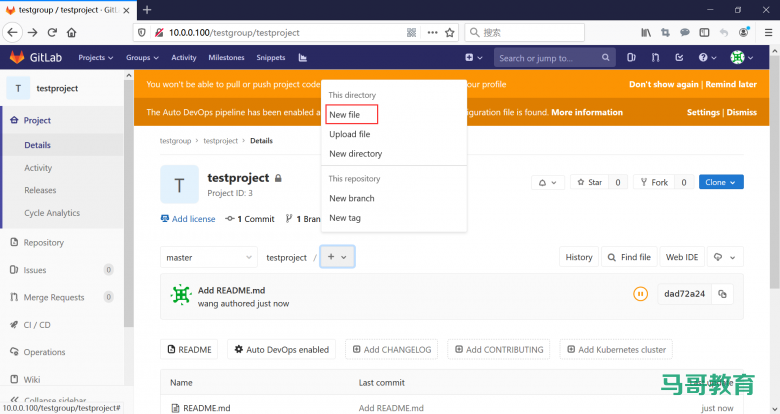This screenshot has height=414, width=780.
Task: Fork the testproject
Action: point(654,183)
